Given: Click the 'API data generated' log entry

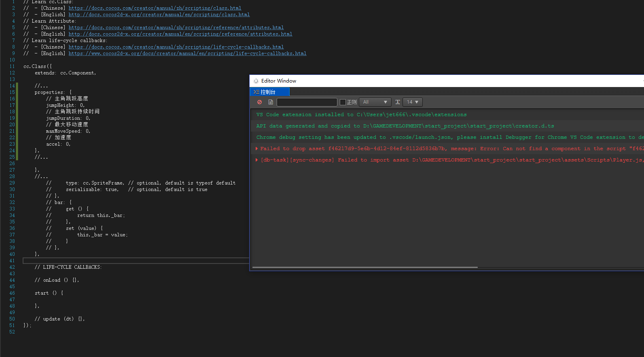Looking at the screenshot, I should pyautogui.click(x=405, y=126).
